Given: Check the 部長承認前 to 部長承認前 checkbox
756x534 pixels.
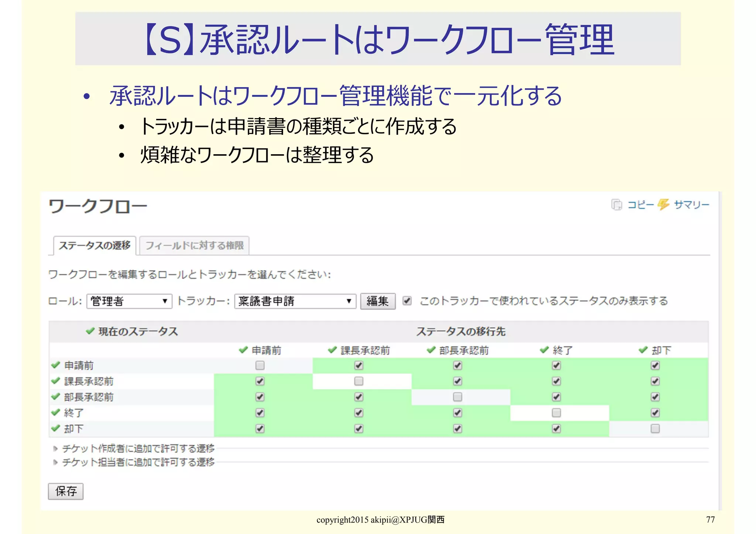Looking at the screenshot, I should (458, 397).
